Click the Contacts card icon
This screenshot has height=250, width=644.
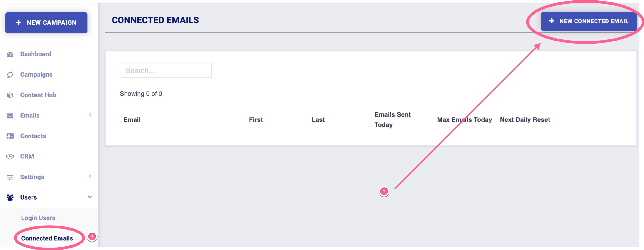tap(10, 136)
